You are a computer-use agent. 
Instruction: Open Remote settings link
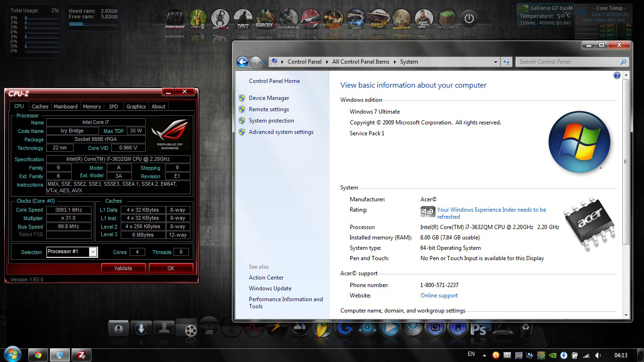click(x=269, y=109)
